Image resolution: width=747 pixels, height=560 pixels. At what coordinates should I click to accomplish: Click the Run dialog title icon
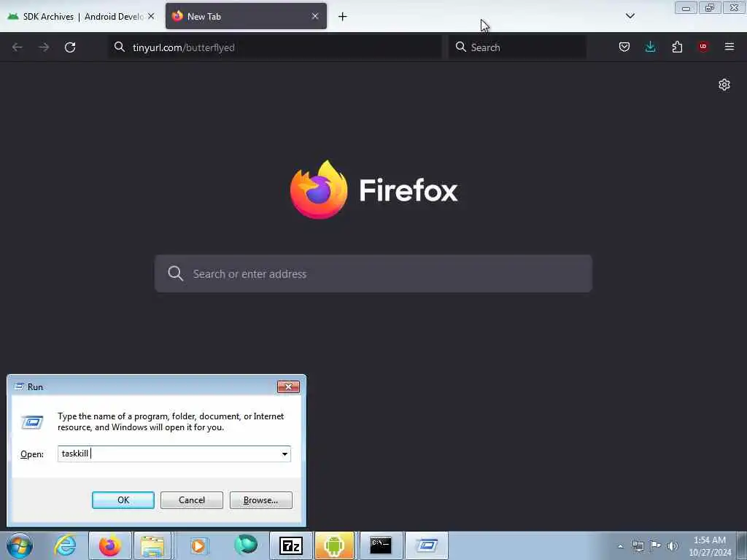(18, 386)
